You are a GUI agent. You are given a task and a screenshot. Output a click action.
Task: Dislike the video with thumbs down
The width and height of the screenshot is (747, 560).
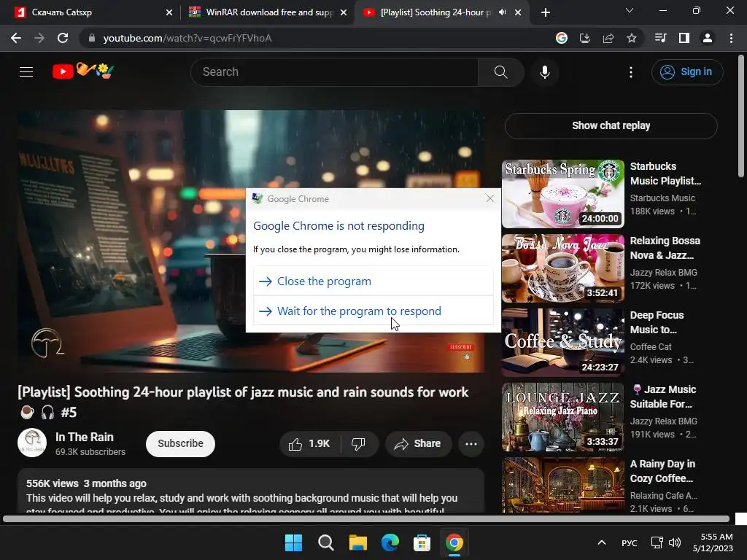pyautogui.click(x=358, y=444)
